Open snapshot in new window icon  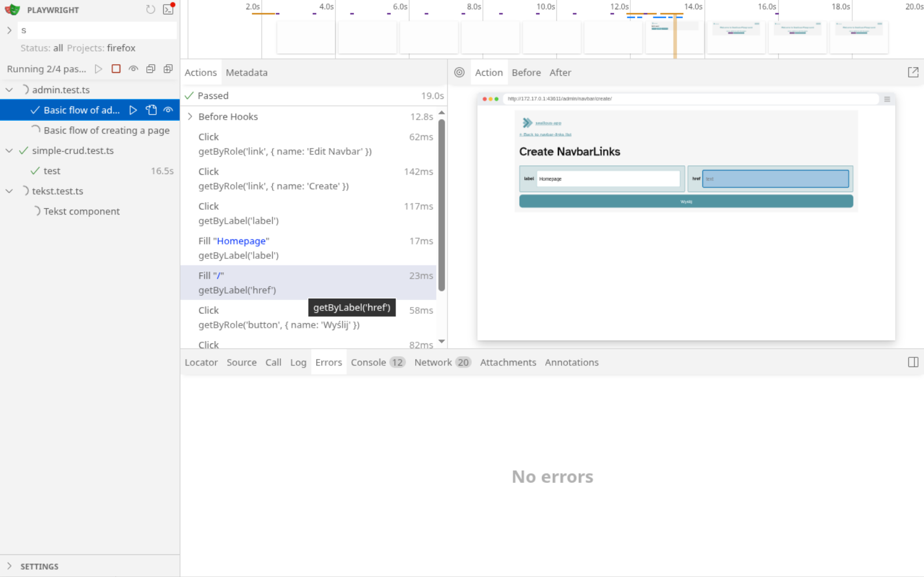pyautogui.click(x=913, y=72)
